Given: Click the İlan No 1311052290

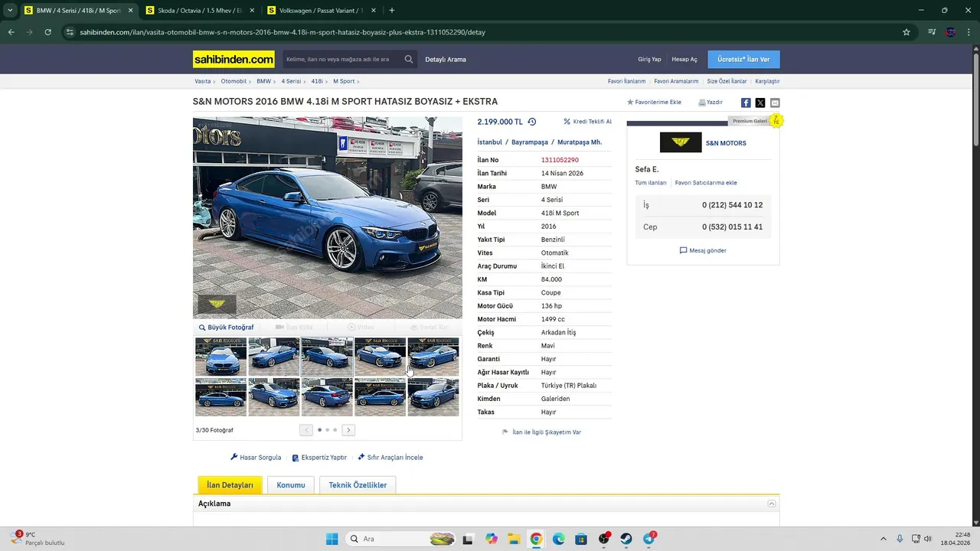Looking at the screenshot, I should pyautogui.click(x=560, y=160).
